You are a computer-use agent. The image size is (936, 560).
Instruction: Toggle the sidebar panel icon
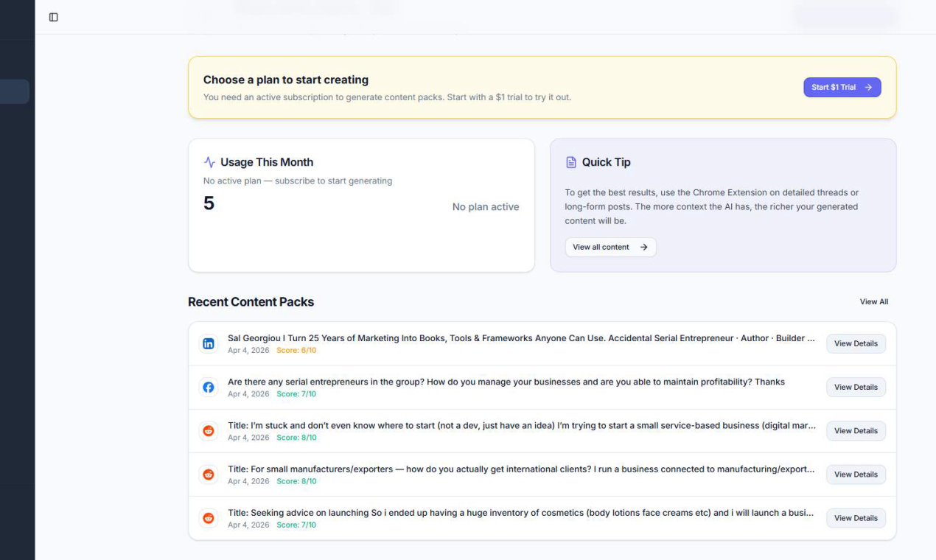point(53,17)
